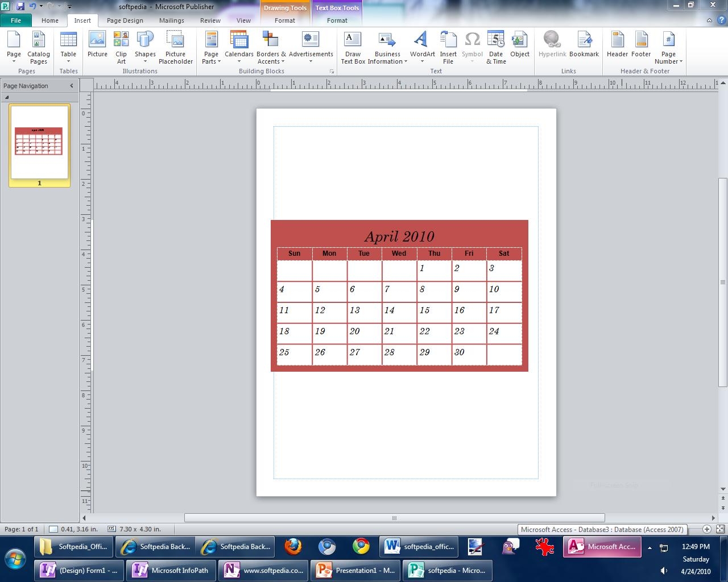Insert an Object
728x582 pixels.
pyautogui.click(x=520, y=44)
